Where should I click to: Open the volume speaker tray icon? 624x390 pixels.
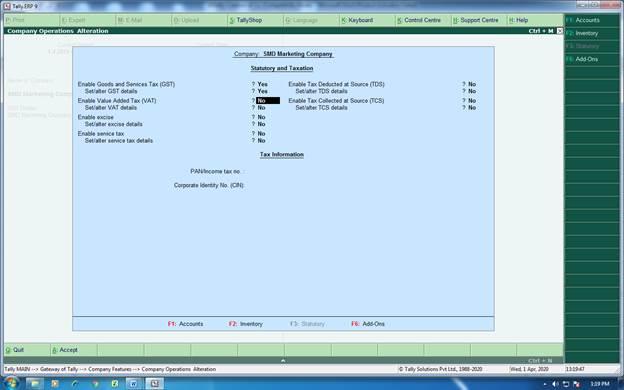pos(555,384)
